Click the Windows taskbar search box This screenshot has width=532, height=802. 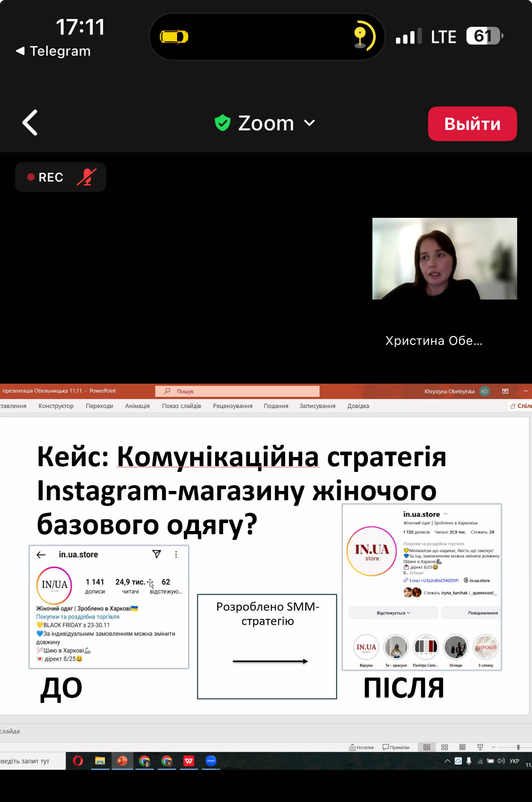(32, 761)
